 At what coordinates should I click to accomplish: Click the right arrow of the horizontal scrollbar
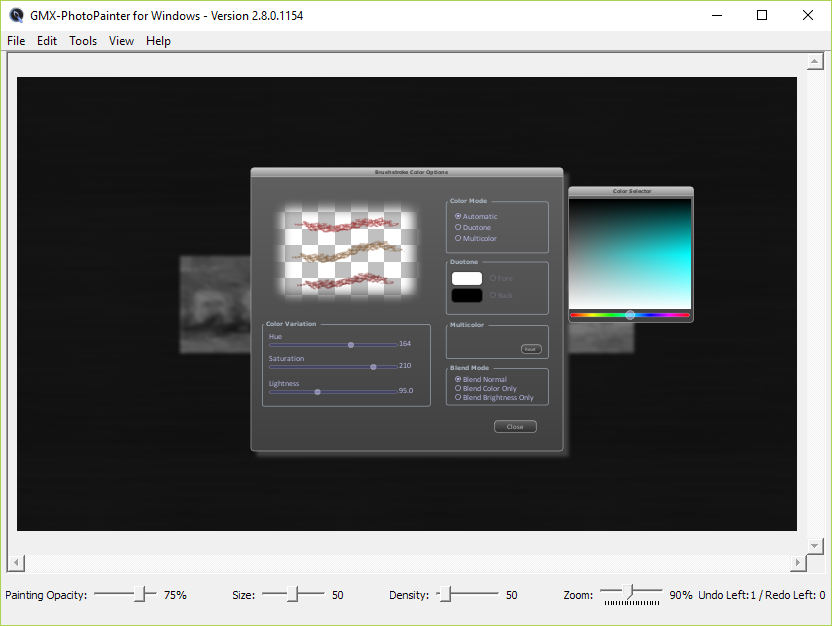pyautogui.click(x=798, y=562)
